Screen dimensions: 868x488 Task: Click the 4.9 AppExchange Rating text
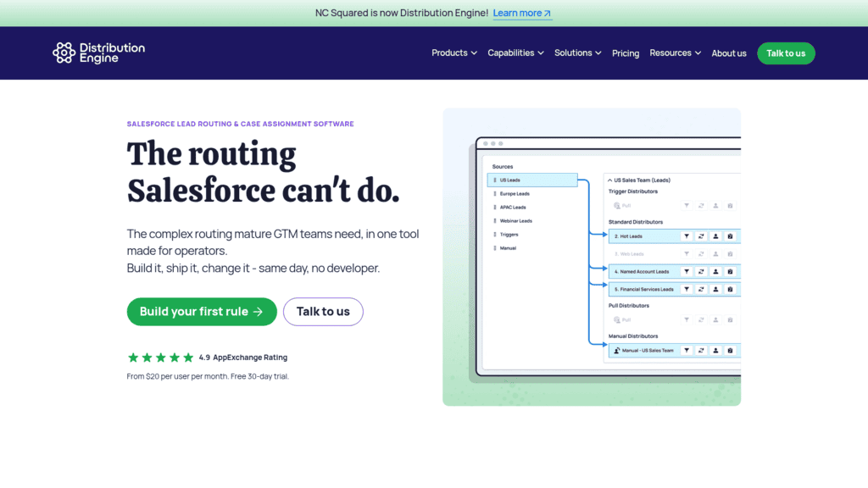[243, 358]
